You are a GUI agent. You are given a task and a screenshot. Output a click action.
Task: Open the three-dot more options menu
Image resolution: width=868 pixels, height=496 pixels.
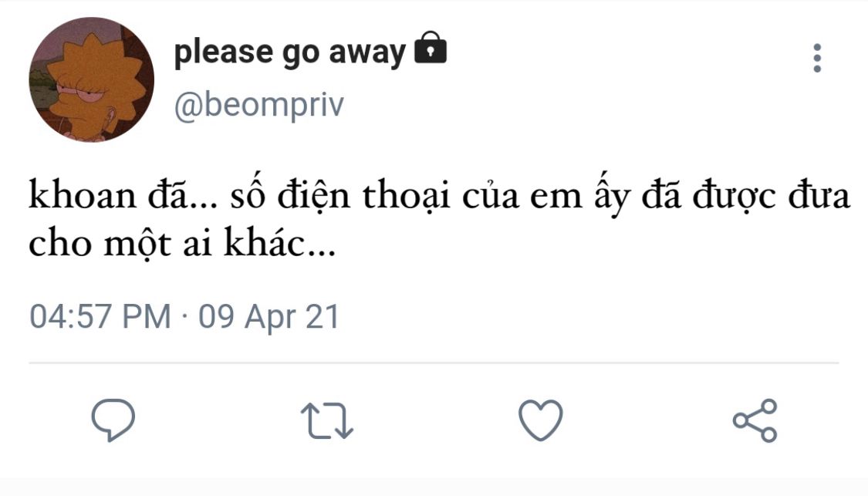[817, 59]
